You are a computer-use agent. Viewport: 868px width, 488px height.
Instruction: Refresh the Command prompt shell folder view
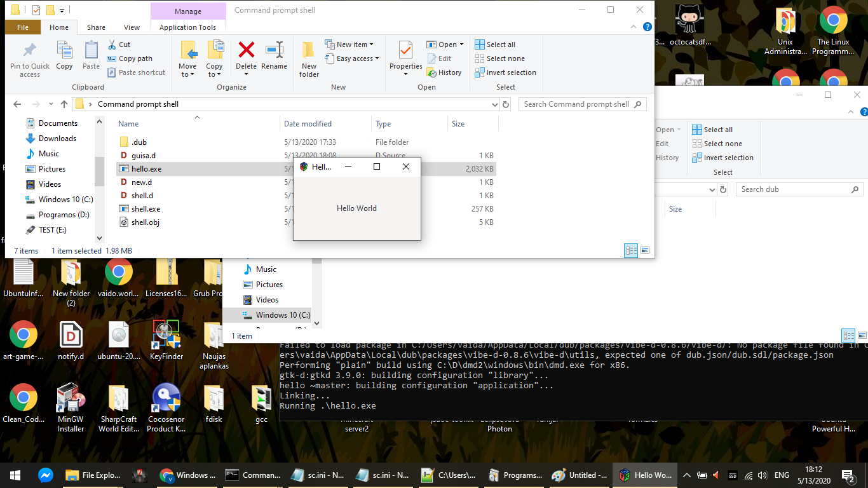pos(506,104)
